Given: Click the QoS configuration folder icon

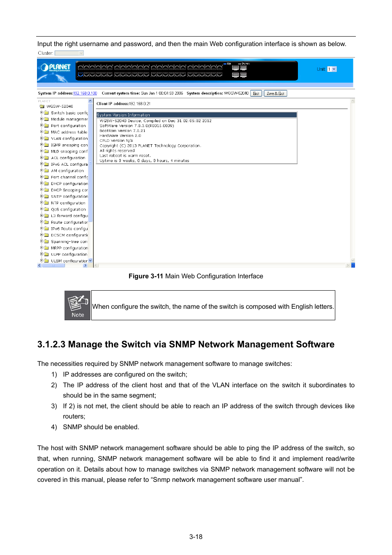Looking at the screenshot, I should click(46, 209).
